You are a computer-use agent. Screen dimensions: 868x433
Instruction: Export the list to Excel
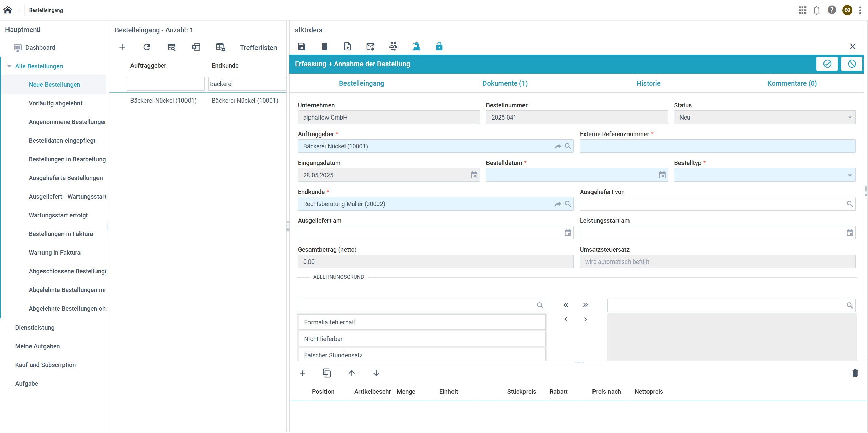(x=196, y=47)
